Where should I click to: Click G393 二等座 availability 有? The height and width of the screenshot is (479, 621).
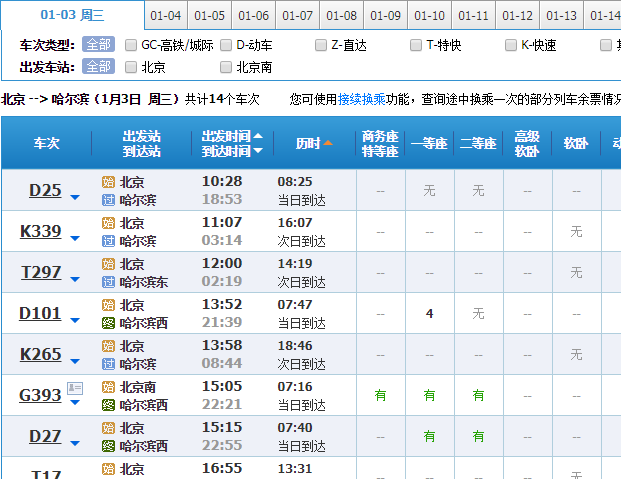[478, 395]
